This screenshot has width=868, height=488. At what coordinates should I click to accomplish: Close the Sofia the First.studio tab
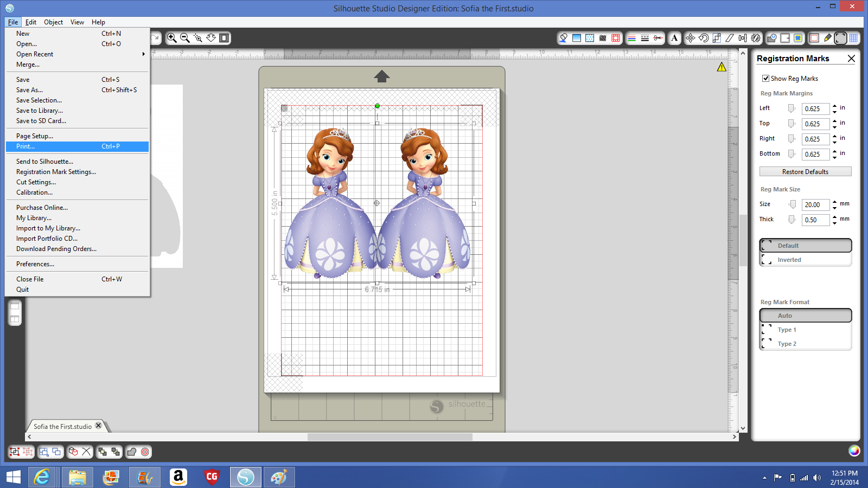coord(98,426)
